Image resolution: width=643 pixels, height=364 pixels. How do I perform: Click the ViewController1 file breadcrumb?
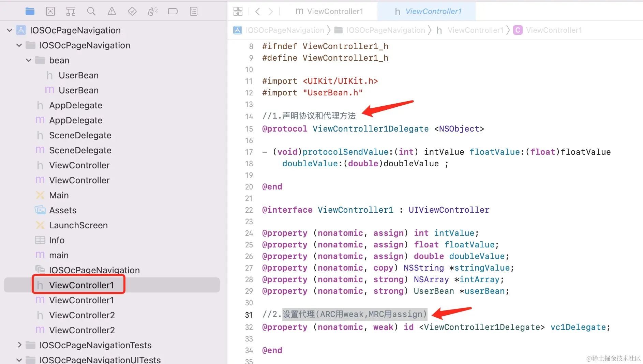[x=475, y=30]
